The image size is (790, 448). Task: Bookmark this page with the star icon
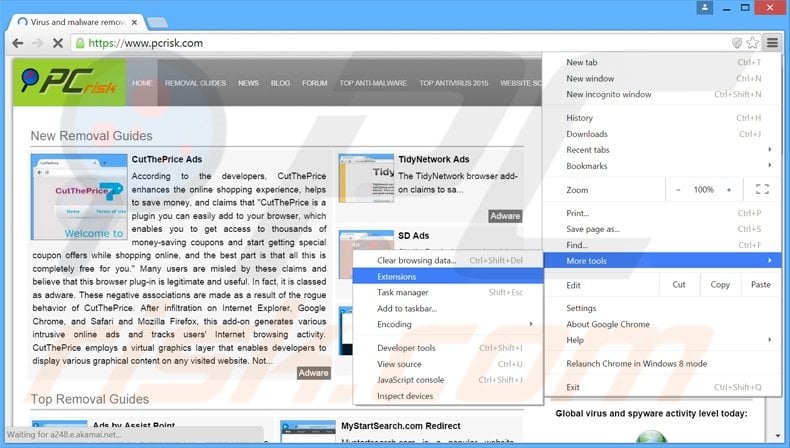[753, 43]
